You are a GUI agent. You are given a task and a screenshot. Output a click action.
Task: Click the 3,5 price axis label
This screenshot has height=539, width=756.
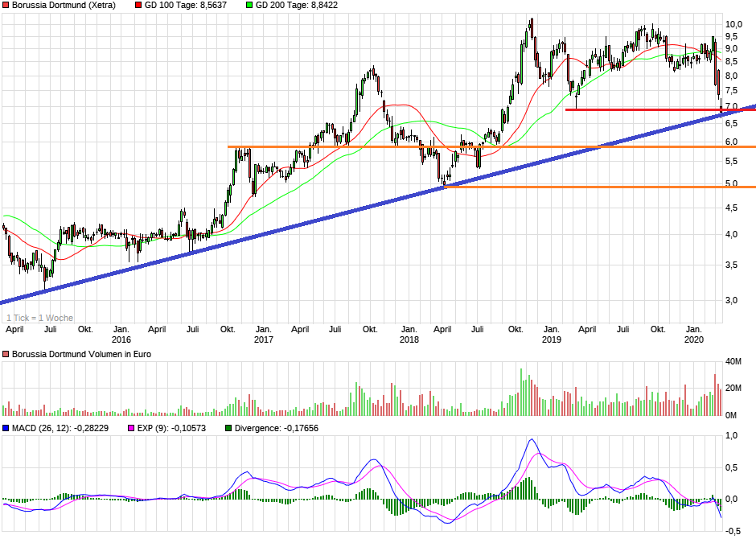click(x=732, y=265)
